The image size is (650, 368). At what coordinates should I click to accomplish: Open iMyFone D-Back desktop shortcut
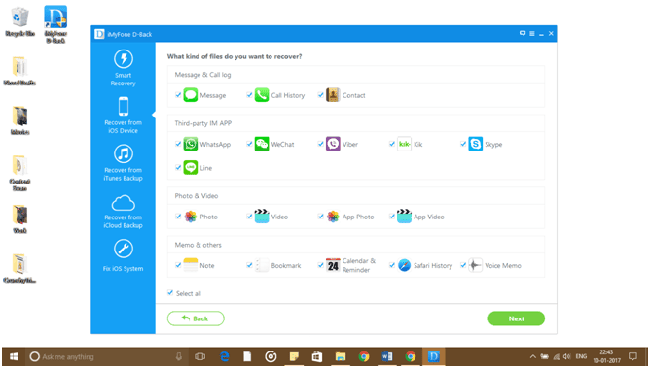[x=56, y=24]
